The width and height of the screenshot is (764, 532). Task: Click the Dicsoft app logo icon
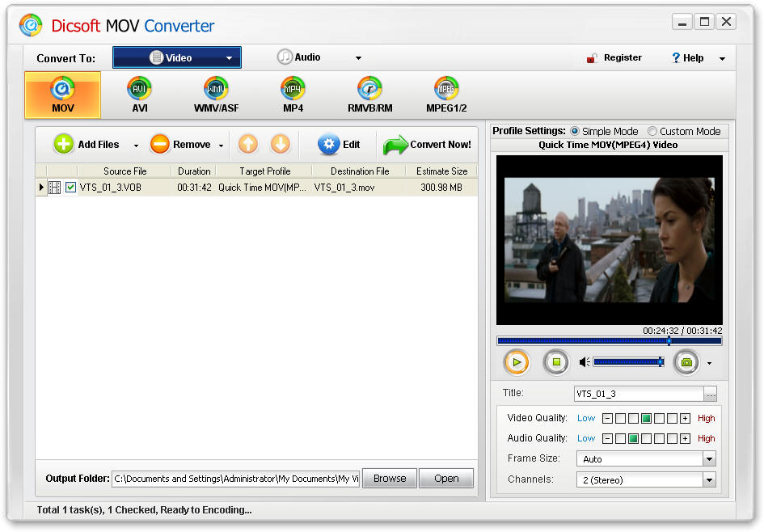[31, 25]
